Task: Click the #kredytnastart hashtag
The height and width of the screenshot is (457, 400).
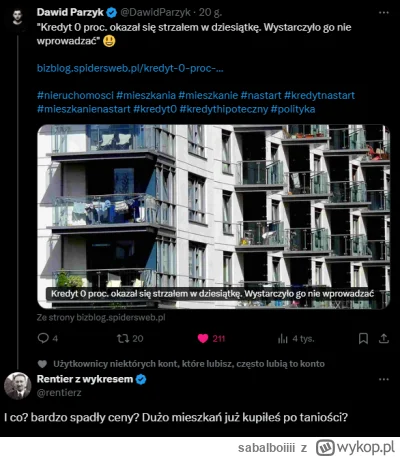Action: 319,95
